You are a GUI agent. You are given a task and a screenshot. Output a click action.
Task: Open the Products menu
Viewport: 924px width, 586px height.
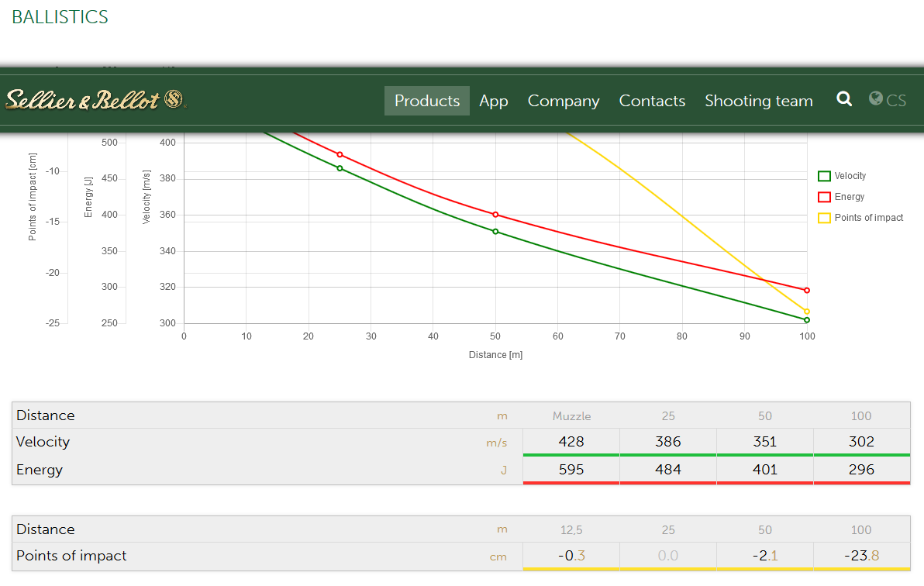pos(426,101)
